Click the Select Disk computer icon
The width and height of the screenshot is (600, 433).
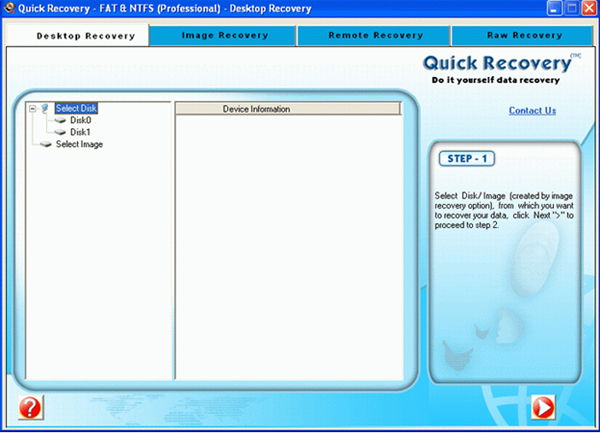click(45, 108)
